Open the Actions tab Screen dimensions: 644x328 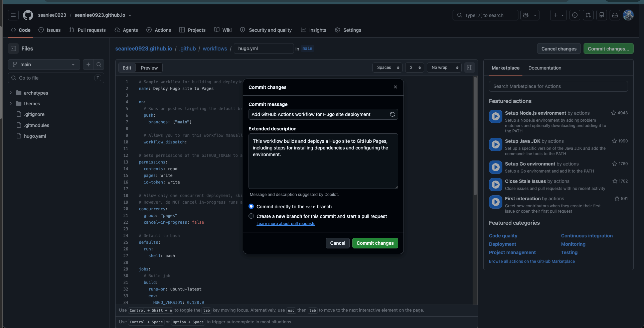[159, 30]
